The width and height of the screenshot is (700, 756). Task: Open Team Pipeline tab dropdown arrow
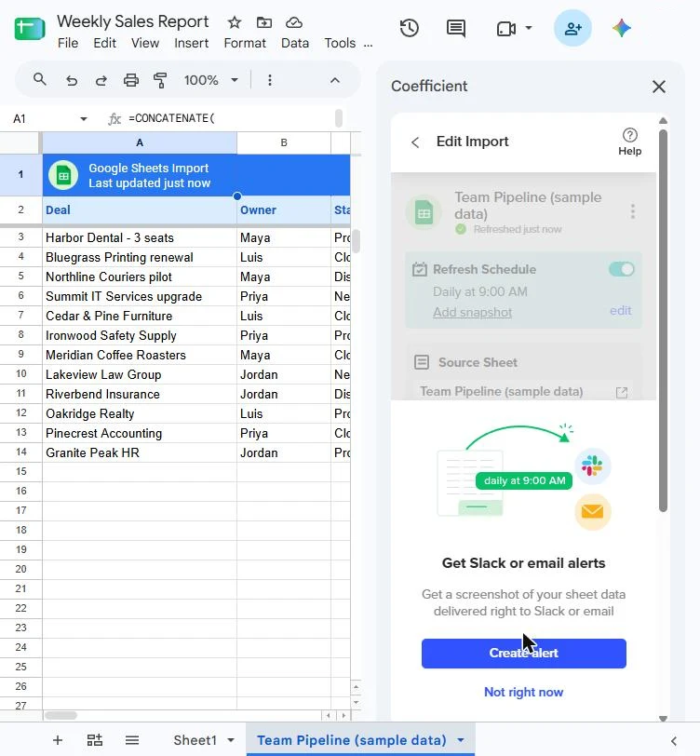(461, 740)
